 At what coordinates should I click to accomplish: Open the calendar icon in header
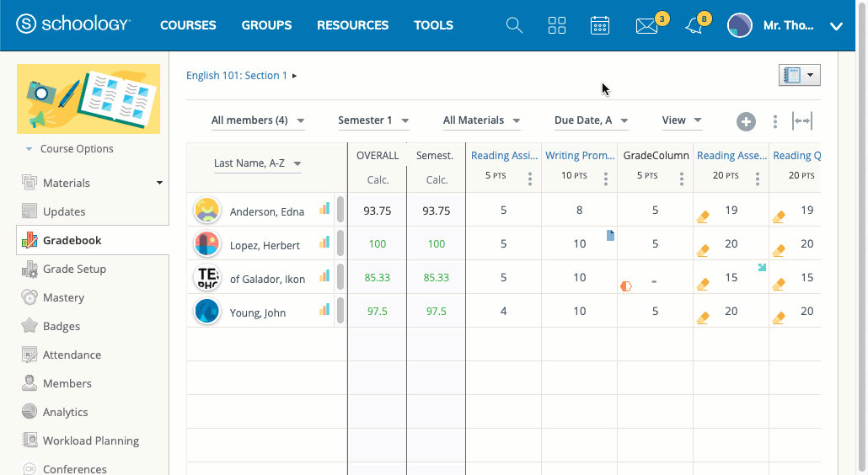[600, 25]
